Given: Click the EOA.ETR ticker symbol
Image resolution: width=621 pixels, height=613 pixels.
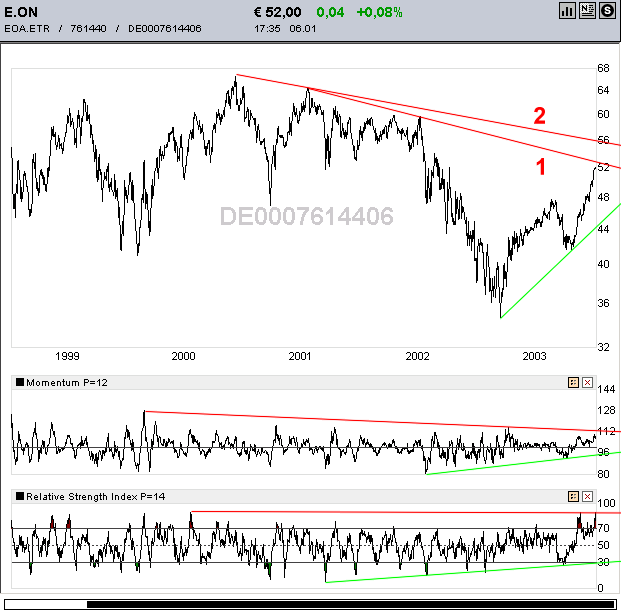Looking at the screenshot, I should pyautogui.click(x=27, y=29).
